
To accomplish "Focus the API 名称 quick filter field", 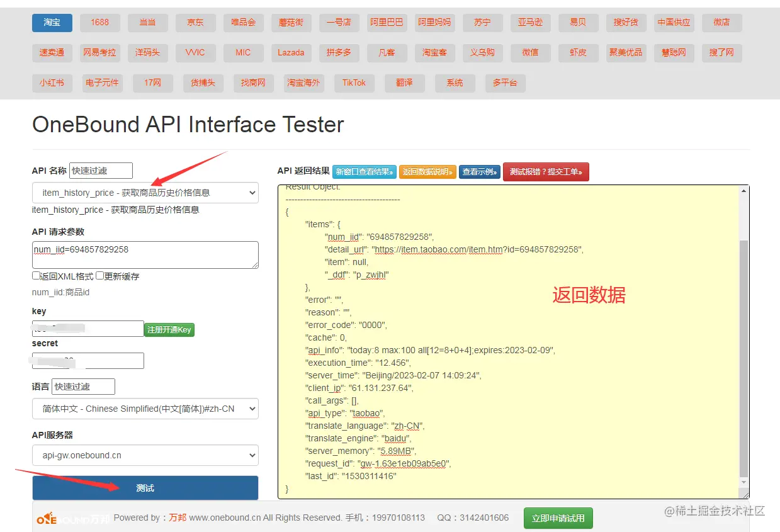I will (x=101, y=171).
